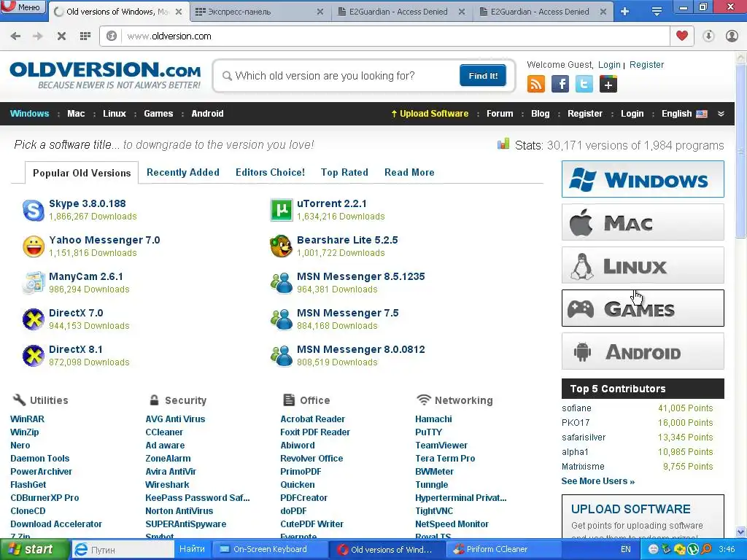The height and width of the screenshot is (560, 747).
Task: Focus the old version search field
Action: pos(338,76)
